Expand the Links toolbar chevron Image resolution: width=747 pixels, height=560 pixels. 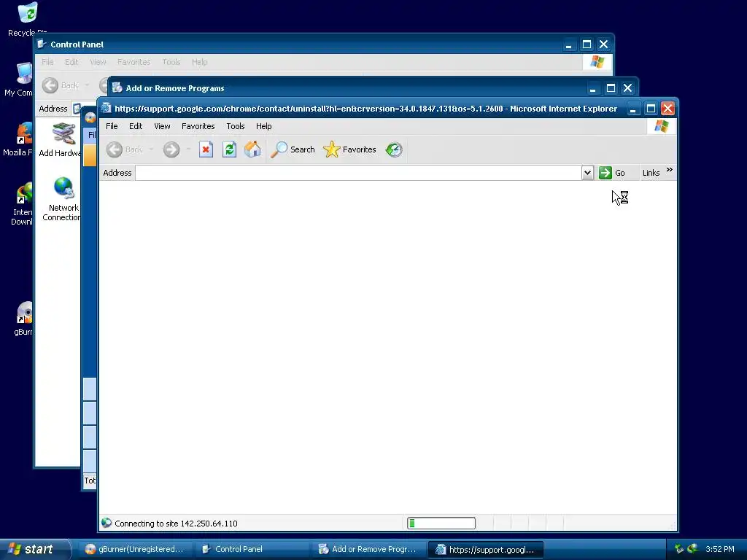[x=670, y=170]
